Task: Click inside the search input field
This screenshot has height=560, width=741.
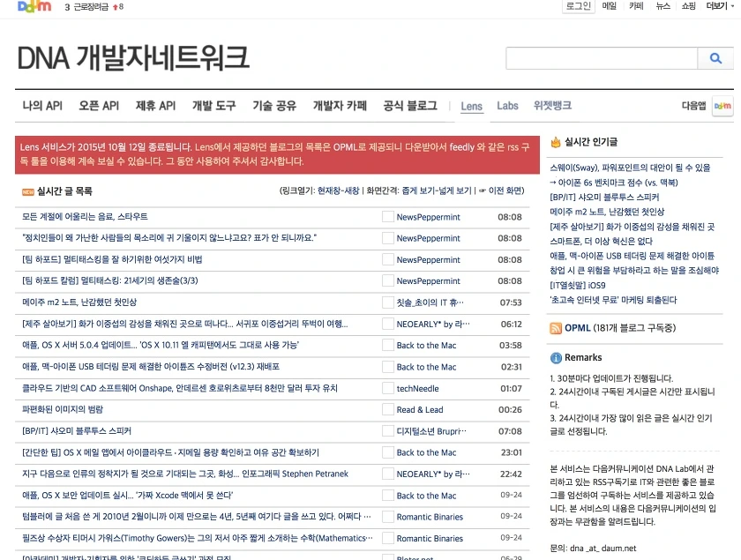Action: [x=600, y=57]
